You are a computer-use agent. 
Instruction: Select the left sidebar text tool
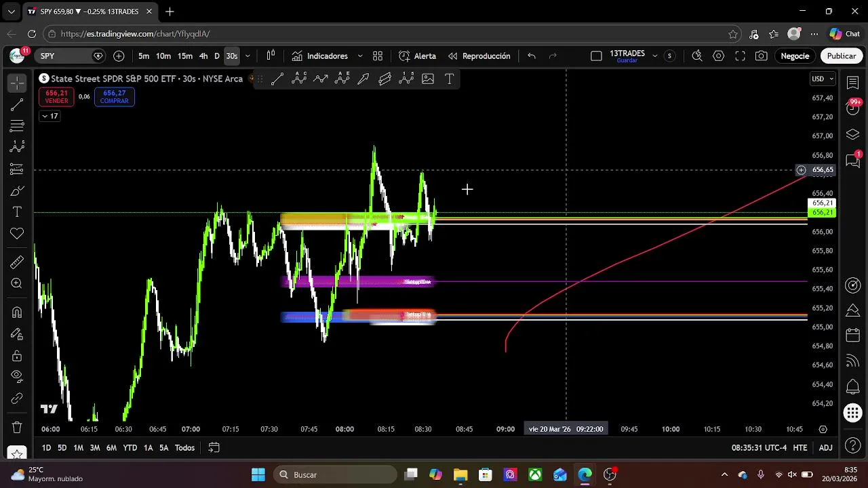[17, 212]
